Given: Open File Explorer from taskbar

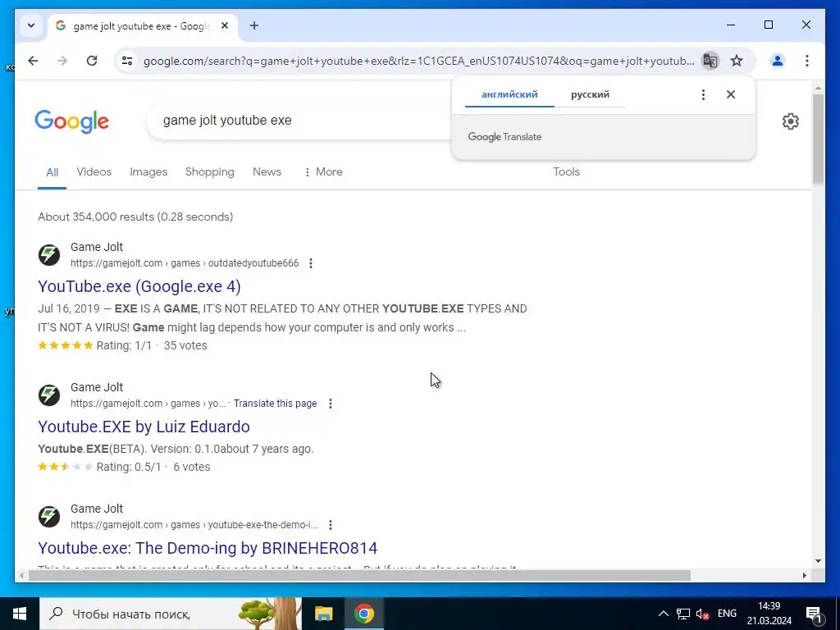Looking at the screenshot, I should click(x=323, y=614).
